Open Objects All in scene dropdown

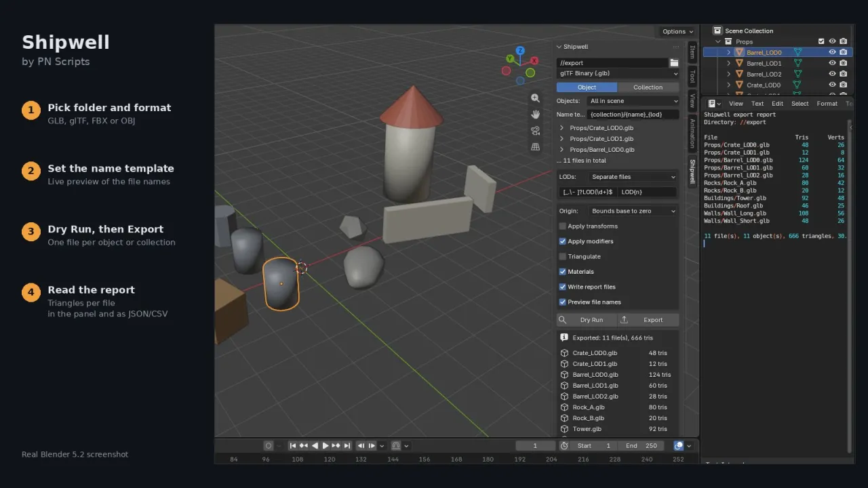pos(633,101)
